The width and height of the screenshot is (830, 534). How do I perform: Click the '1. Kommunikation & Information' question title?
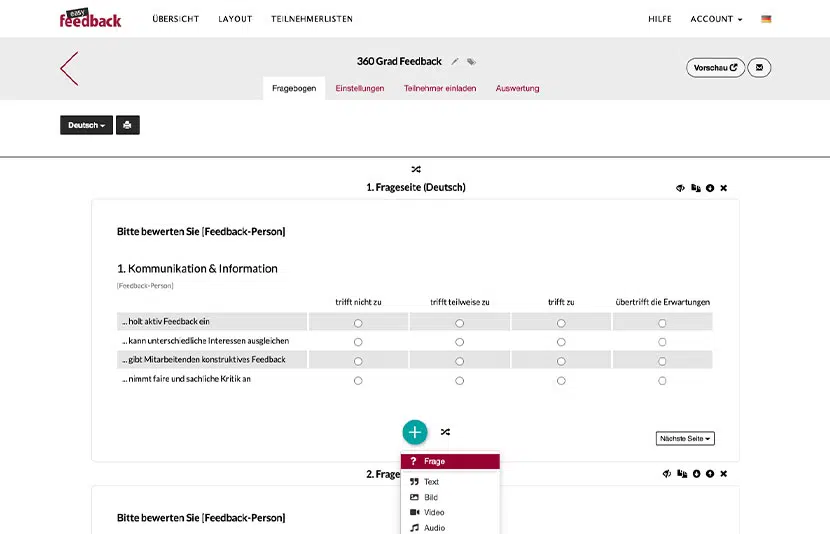(197, 268)
